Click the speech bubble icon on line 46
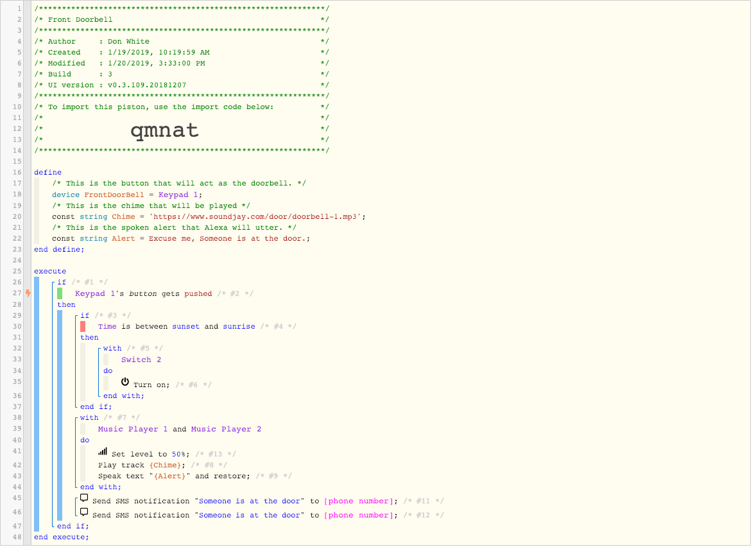Image resolution: width=756 pixels, height=547 pixels. pos(83,513)
